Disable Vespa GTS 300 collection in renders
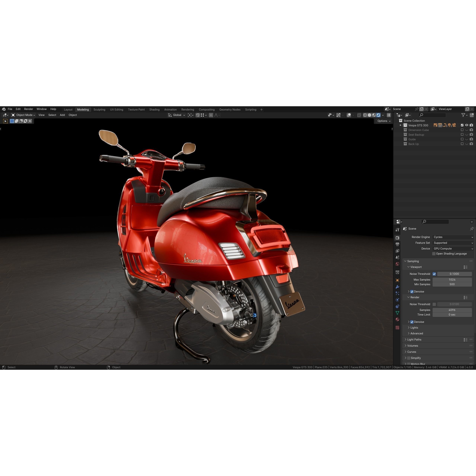The image size is (476, 476). 471,125
